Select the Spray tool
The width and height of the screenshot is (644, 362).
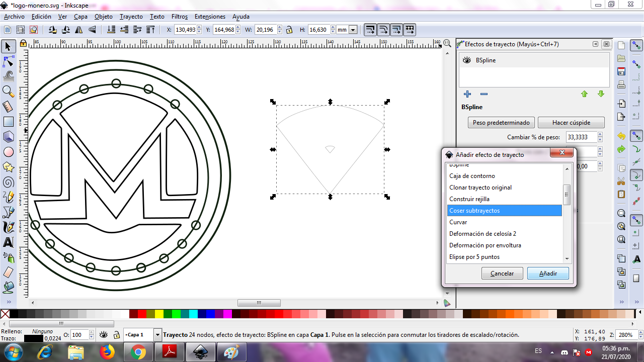point(8,257)
